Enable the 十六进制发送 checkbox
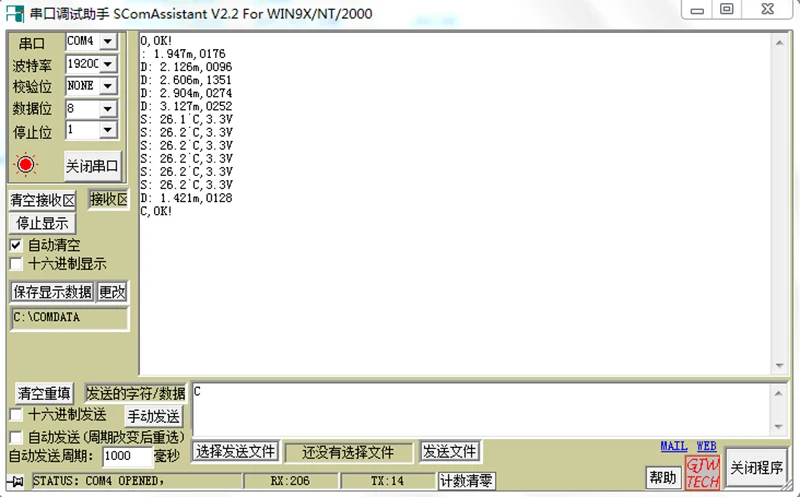 tap(16, 414)
